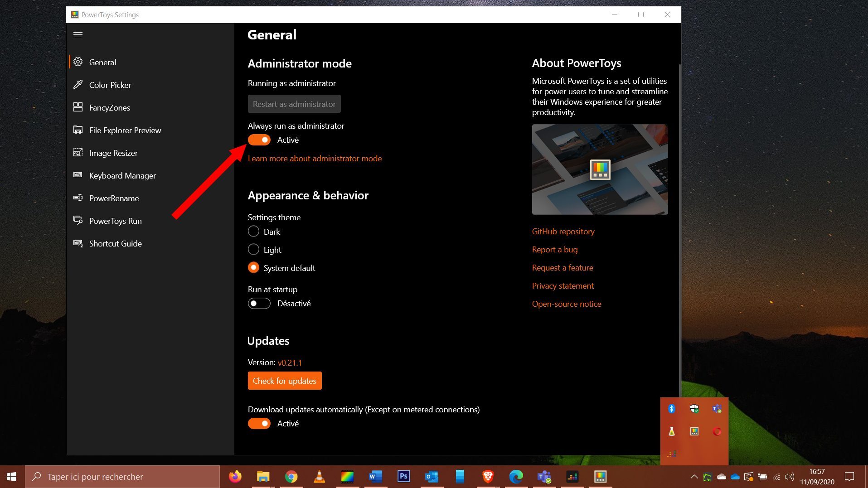Turn off automatic update downloads
The height and width of the screenshot is (488, 868).
pos(259,424)
